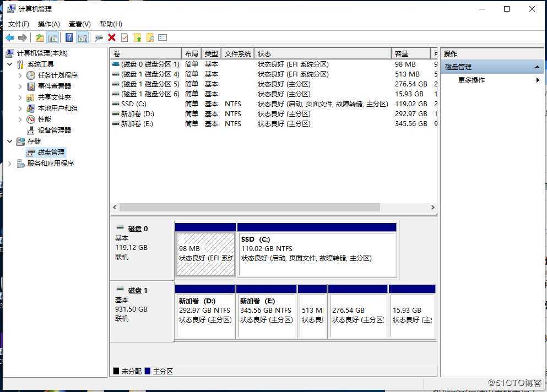This screenshot has height=392, width=547.
Task: Collapse the 磁盘管理 actions section arrow
Action: (537, 67)
